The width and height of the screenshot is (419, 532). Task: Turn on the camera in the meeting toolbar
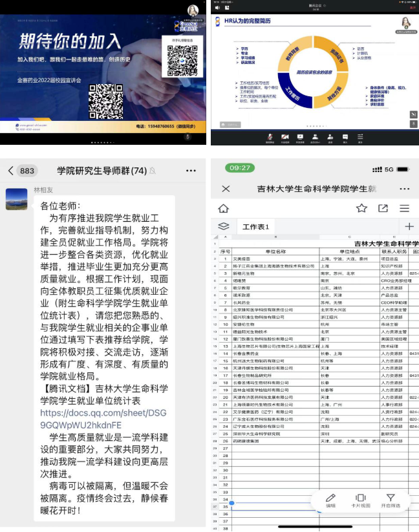click(285, 138)
